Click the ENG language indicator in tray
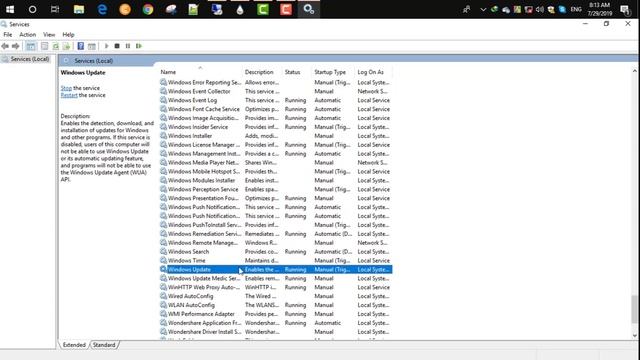Image resolution: width=640 pixels, height=360 pixels. click(576, 9)
